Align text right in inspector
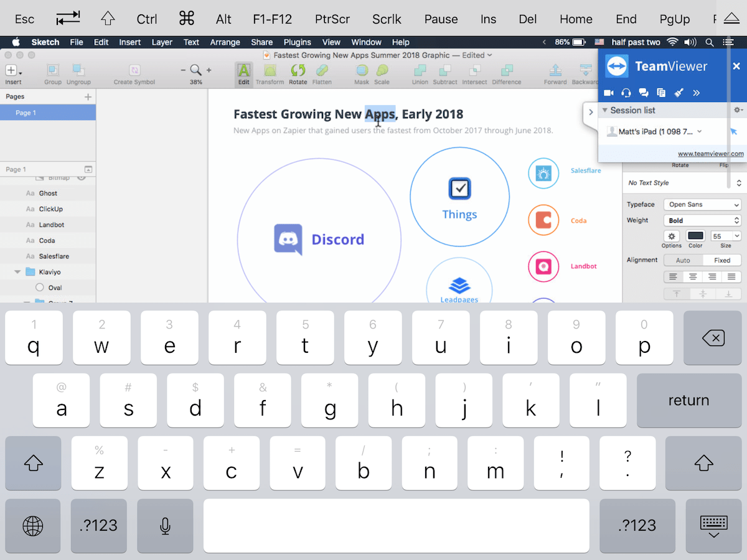 (x=712, y=277)
